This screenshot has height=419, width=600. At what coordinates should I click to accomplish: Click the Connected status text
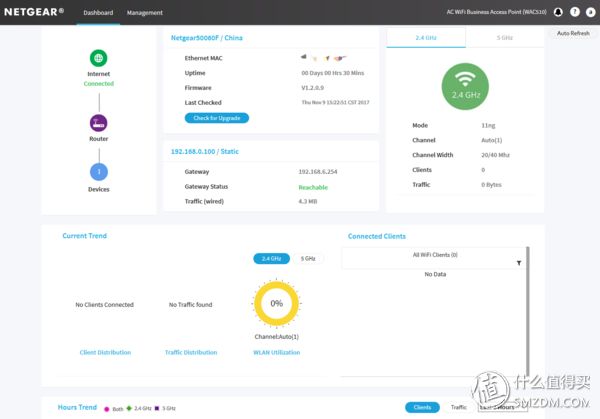pos(99,83)
